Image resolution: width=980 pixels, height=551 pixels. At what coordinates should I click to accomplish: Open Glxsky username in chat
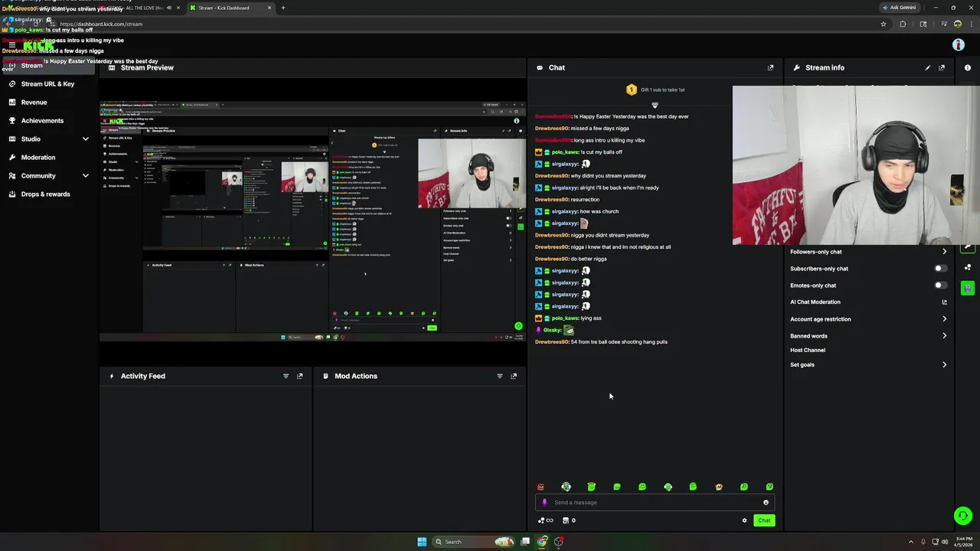(x=552, y=330)
